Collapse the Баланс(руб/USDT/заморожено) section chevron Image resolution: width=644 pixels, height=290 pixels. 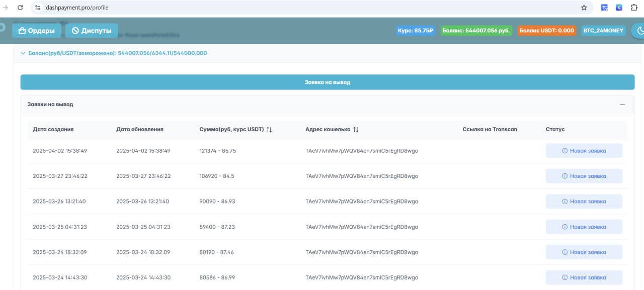click(x=23, y=53)
